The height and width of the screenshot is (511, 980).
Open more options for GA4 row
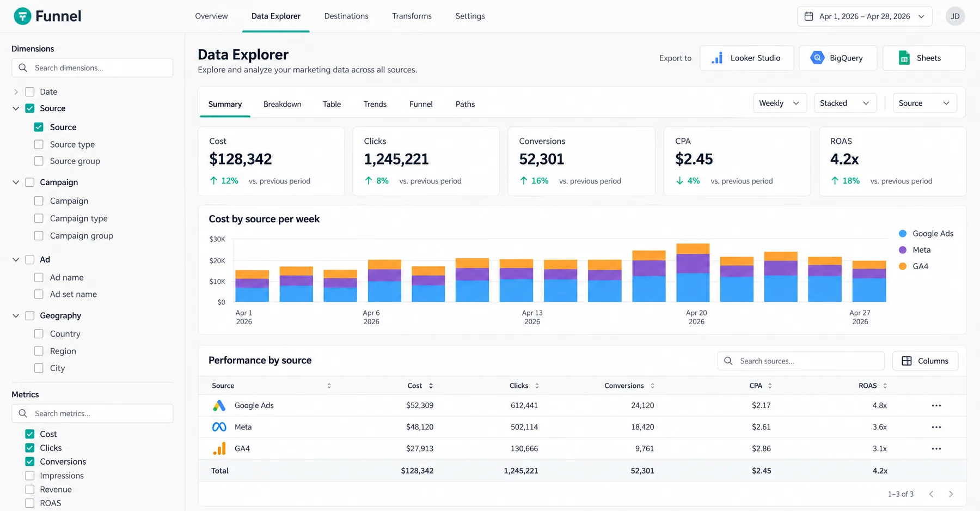pos(936,449)
